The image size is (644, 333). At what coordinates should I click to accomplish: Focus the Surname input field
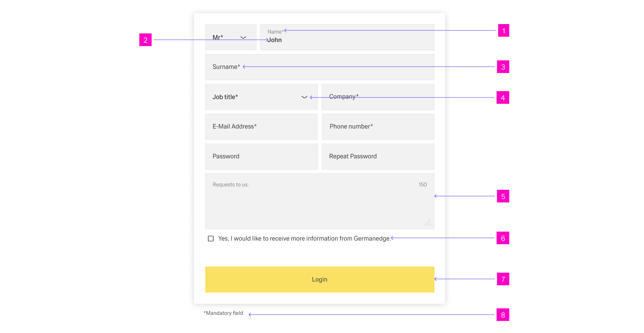pos(319,67)
